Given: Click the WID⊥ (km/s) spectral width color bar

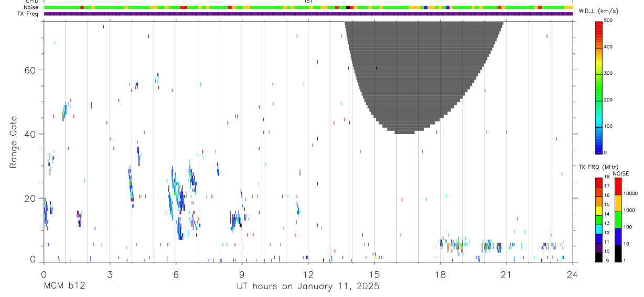Looking at the screenshot, I should pos(598,87).
